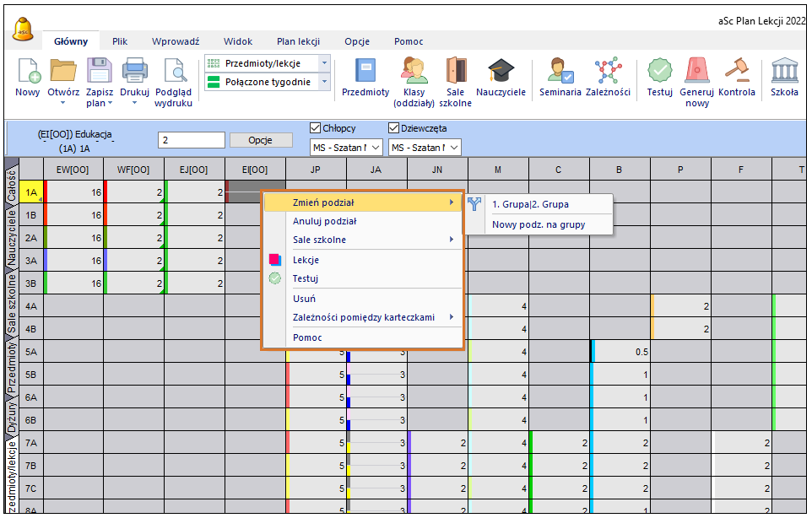This screenshot has width=812, height=518.
Task: Open the Pomoc ribbon tab
Action: coord(409,41)
